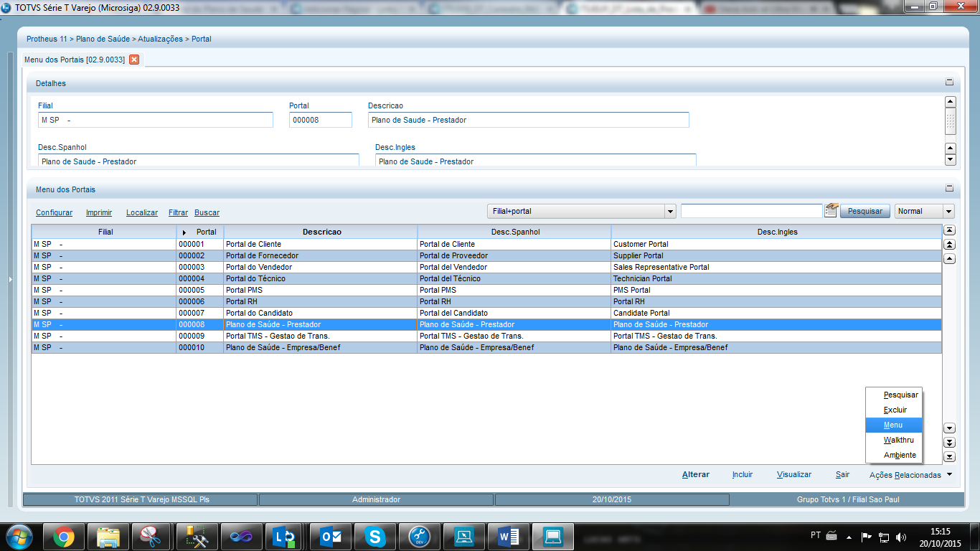Collapse the Menu dos Portais grid panel
This screenshot has height=551, width=980.
click(x=949, y=189)
